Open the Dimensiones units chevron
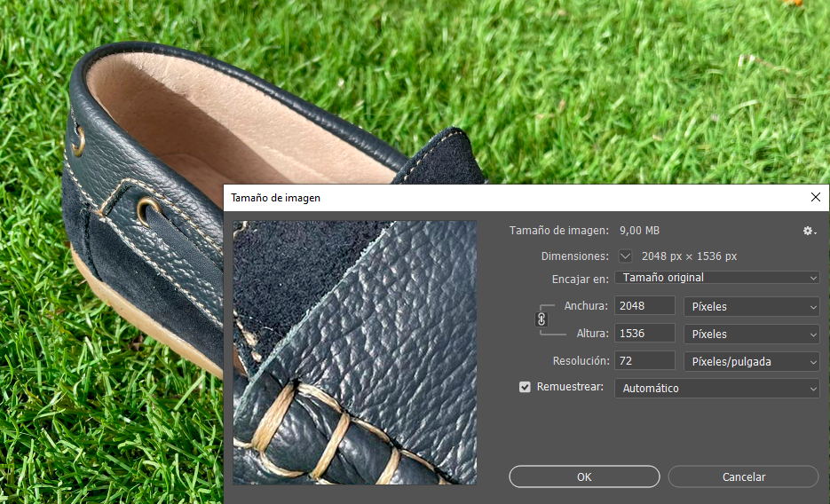 625,256
